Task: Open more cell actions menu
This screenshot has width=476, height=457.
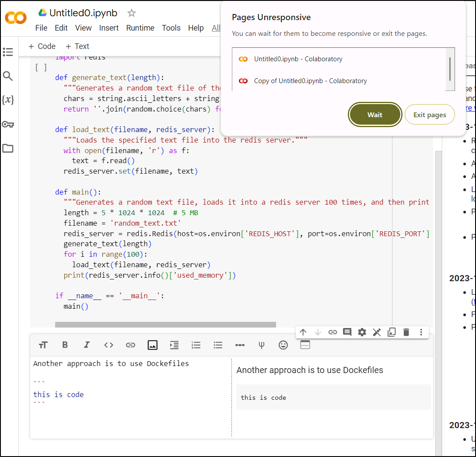Action: [x=421, y=332]
